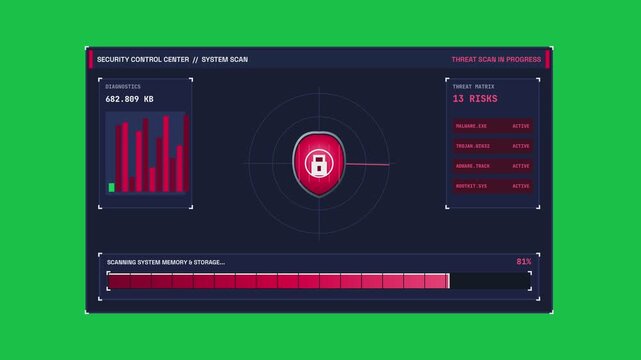Click the scan progress bar
The height and width of the screenshot is (360, 641).
319,281
